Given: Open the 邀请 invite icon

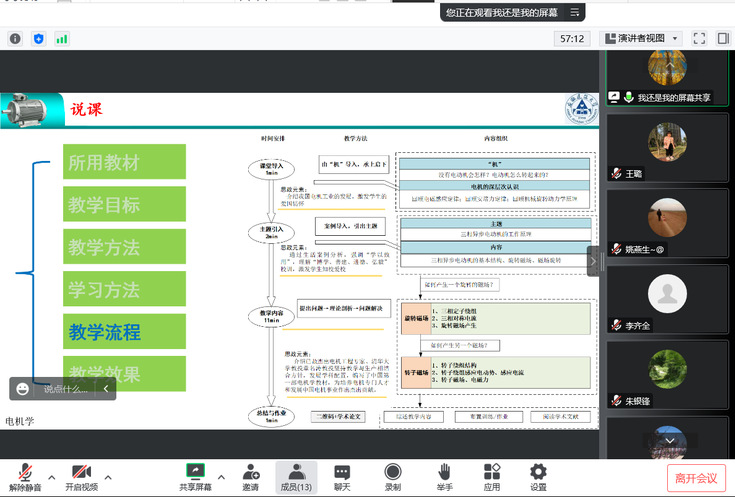Looking at the screenshot, I should [x=250, y=475].
